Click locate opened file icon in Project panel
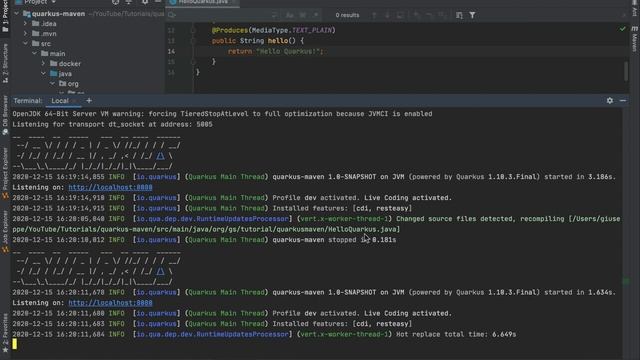This screenshot has height=360, width=640. (116, 2)
